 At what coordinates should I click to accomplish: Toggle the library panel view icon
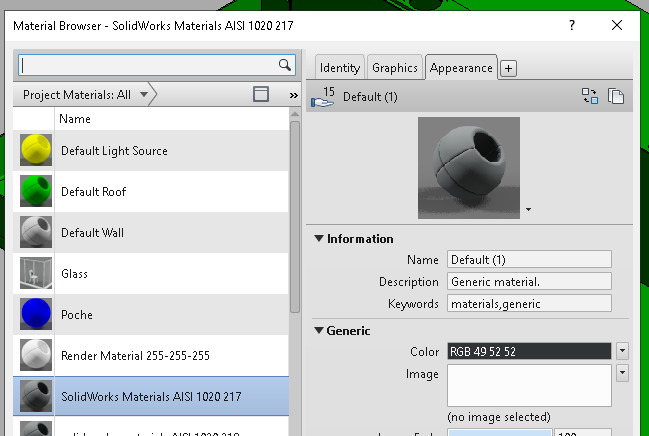(x=261, y=94)
